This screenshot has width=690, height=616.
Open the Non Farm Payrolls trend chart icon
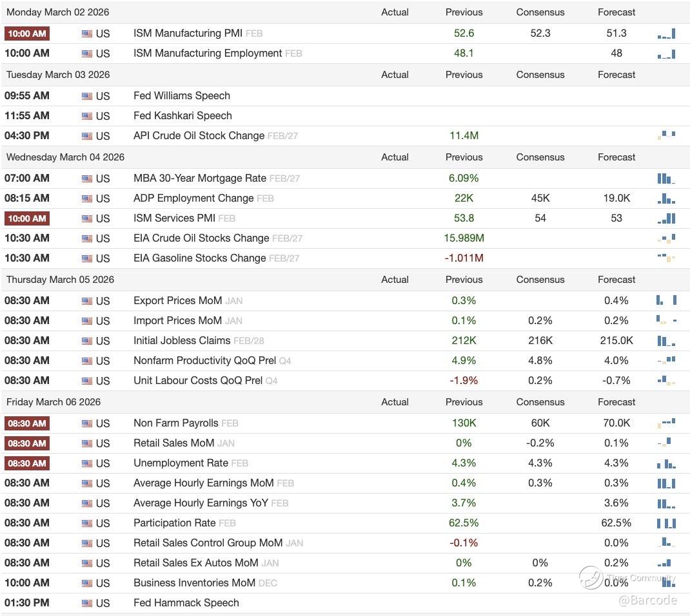point(666,423)
